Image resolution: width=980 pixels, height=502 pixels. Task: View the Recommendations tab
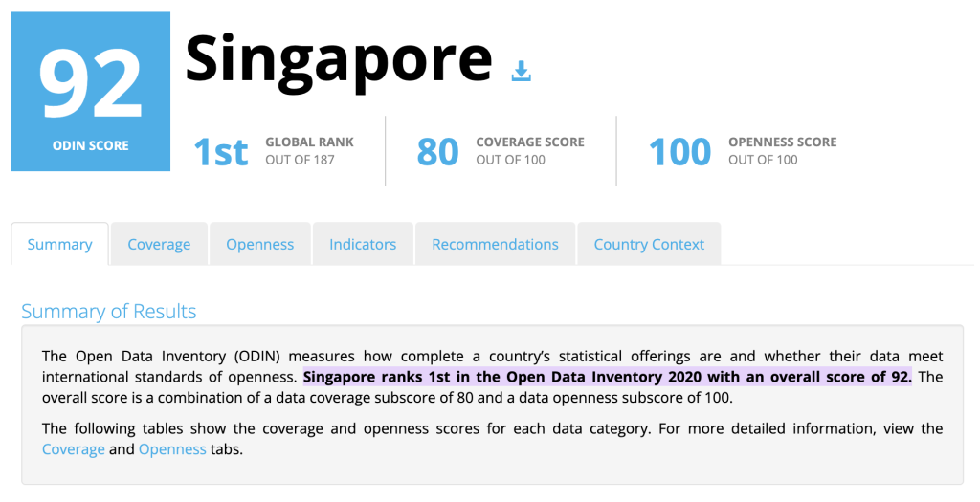point(495,244)
